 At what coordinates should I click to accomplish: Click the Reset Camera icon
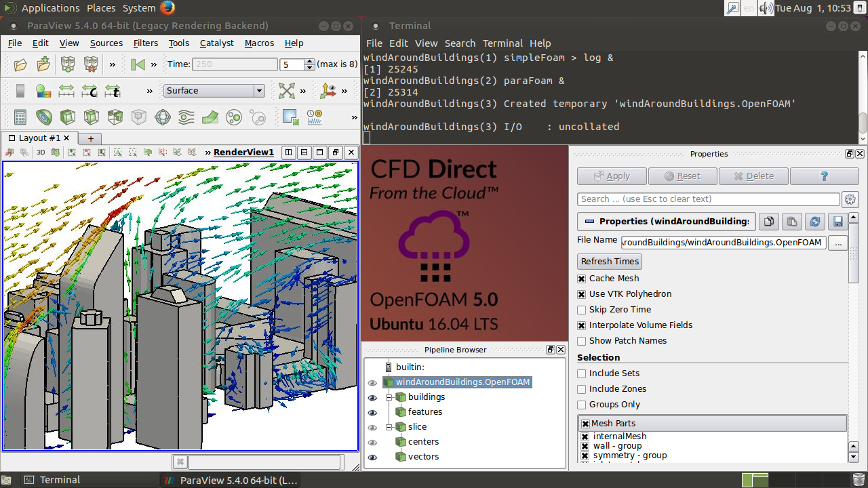[287, 91]
